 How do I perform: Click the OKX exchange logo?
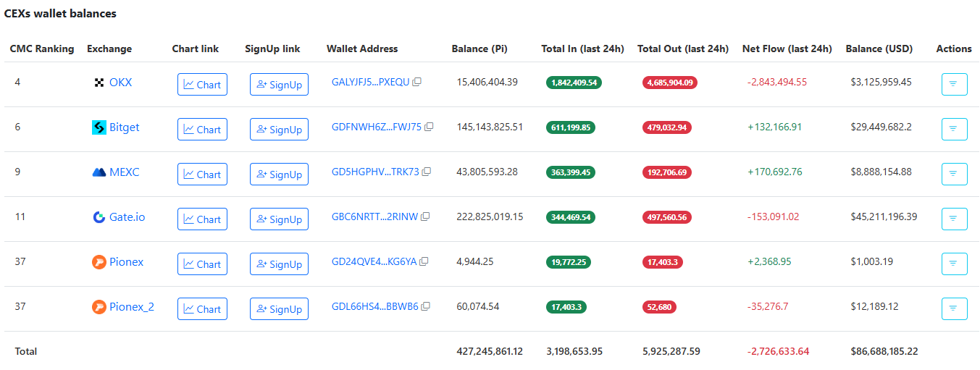click(99, 83)
